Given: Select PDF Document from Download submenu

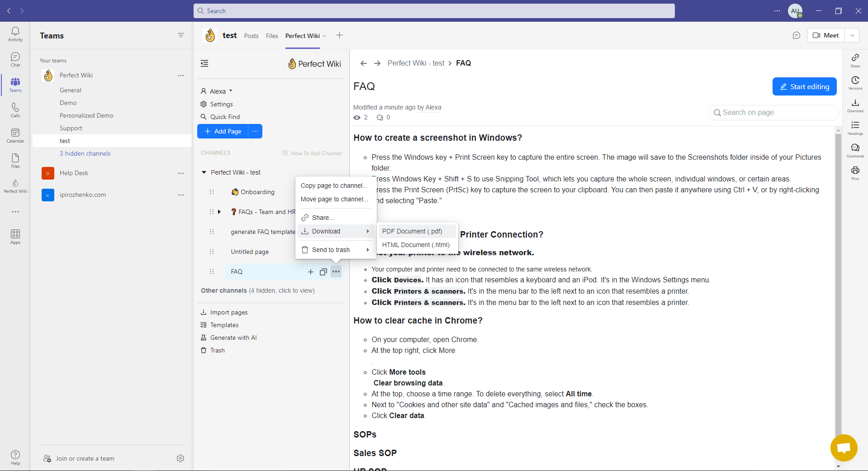Looking at the screenshot, I should tap(411, 231).
